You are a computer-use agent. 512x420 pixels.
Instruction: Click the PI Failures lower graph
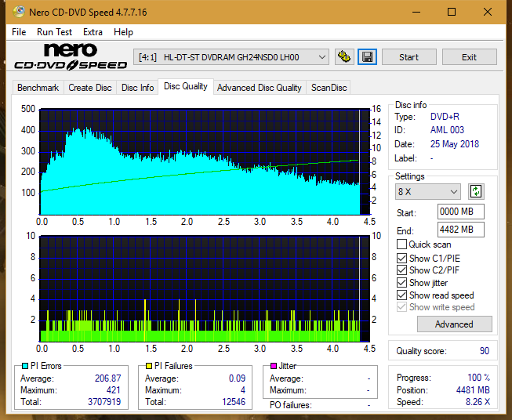click(x=205, y=288)
